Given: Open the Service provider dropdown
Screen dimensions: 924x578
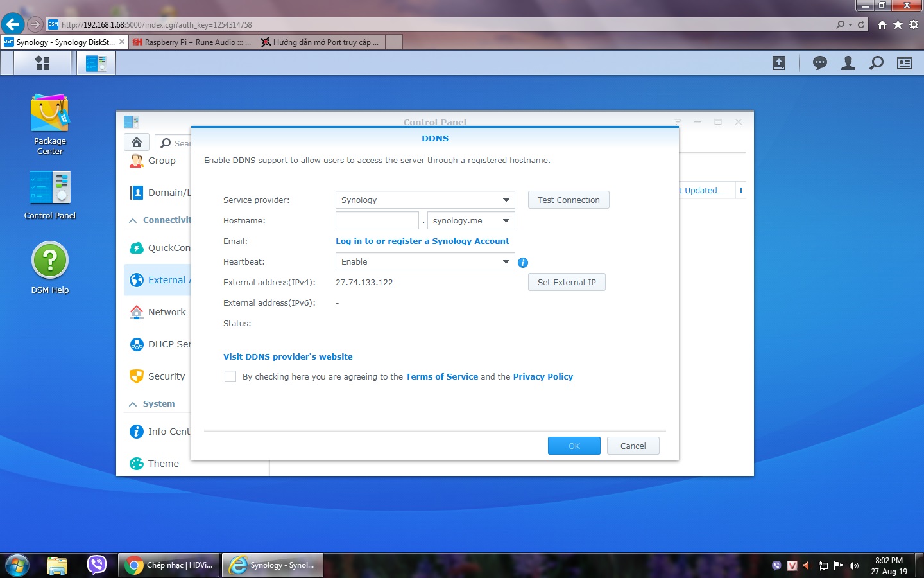Looking at the screenshot, I should (x=425, y=200).
